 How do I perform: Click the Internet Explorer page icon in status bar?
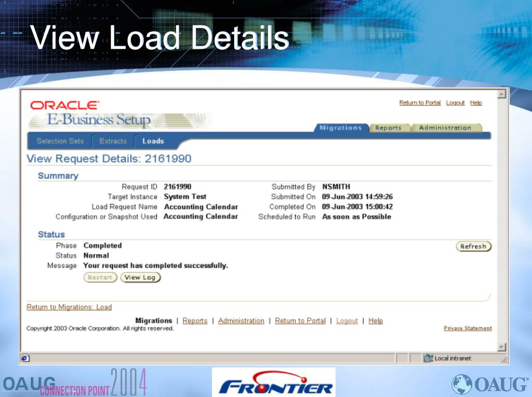[25, 358]
